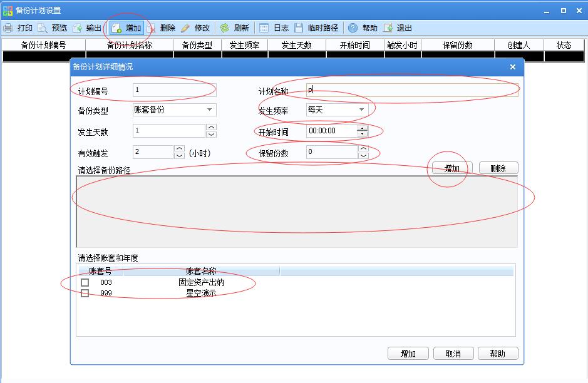Viewport: 588px width, 383px height.
Task: Click the 删除 button beside the backup path
Action: [498, 168]
